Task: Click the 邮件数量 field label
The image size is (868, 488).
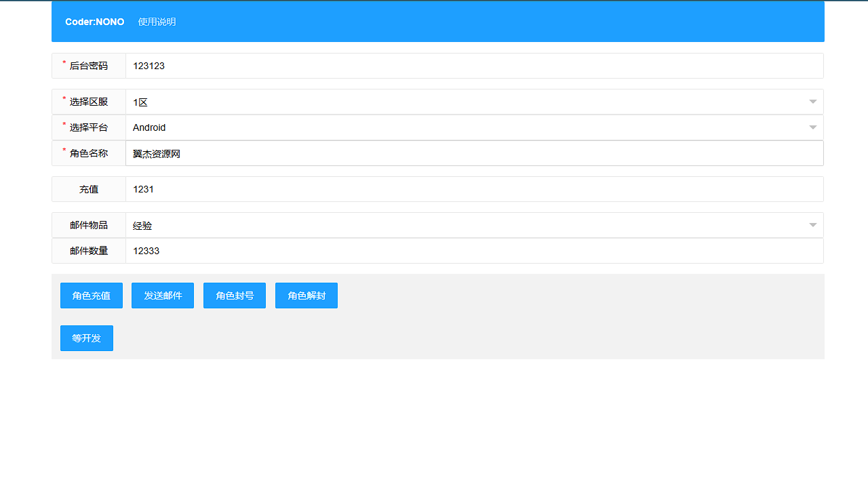Action: point(89,251)
